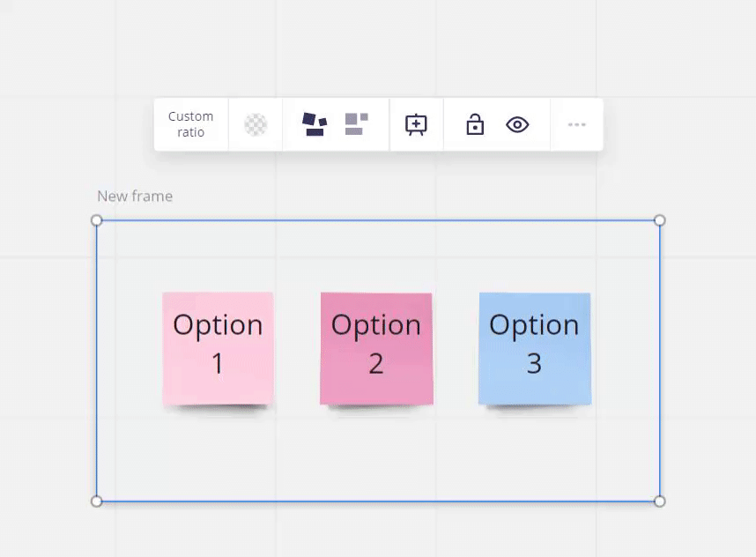Toggle the frame lock
The height and width of the screenshot is (557, 756).
[475, 124]
